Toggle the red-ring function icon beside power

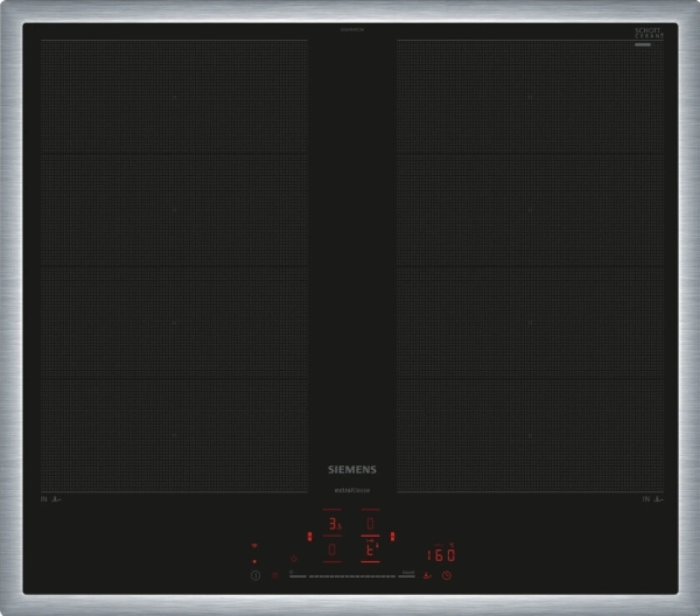point(275,575)
